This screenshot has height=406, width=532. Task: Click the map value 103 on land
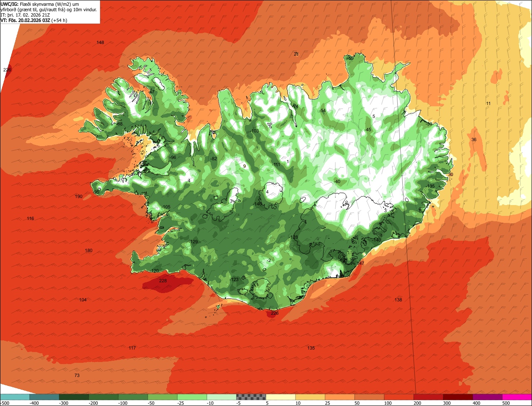255,131
